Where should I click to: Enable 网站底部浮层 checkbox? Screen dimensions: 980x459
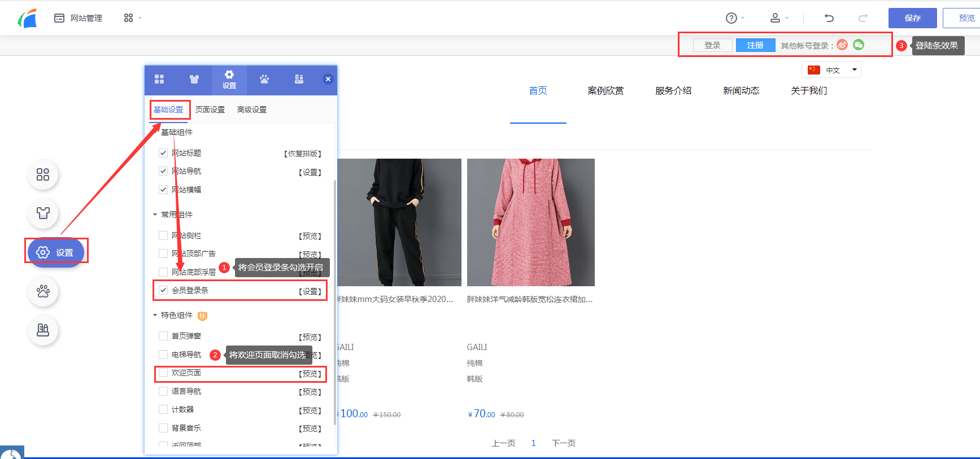(163, 272)
